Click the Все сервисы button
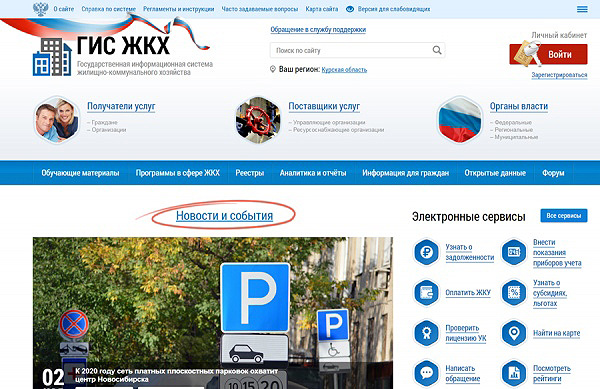Viewport: 600px width, 389px height. (x=564, y=216)
